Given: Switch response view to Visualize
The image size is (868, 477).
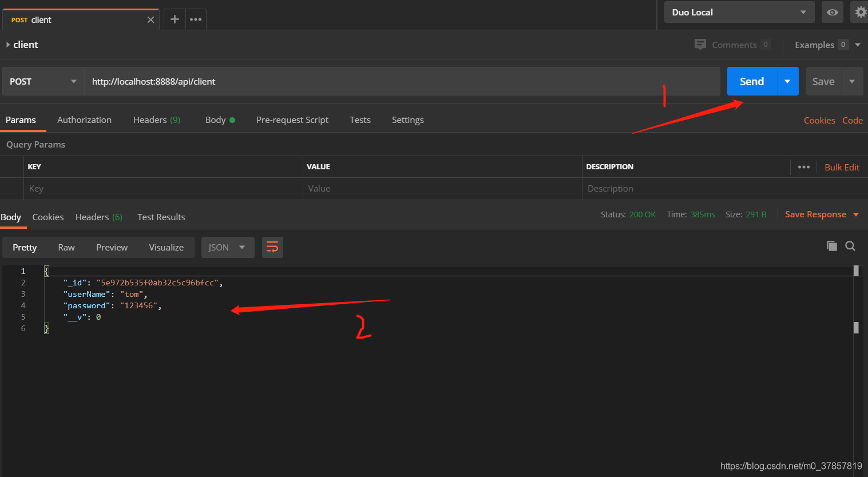Looking at the screenshot, I should [x=167, y=247].
